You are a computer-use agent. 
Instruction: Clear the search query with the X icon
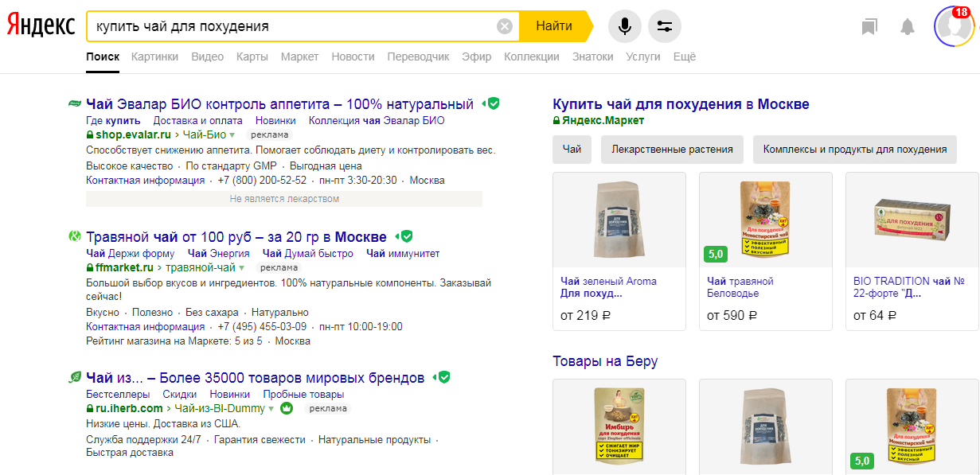click(x=505, y=26)
